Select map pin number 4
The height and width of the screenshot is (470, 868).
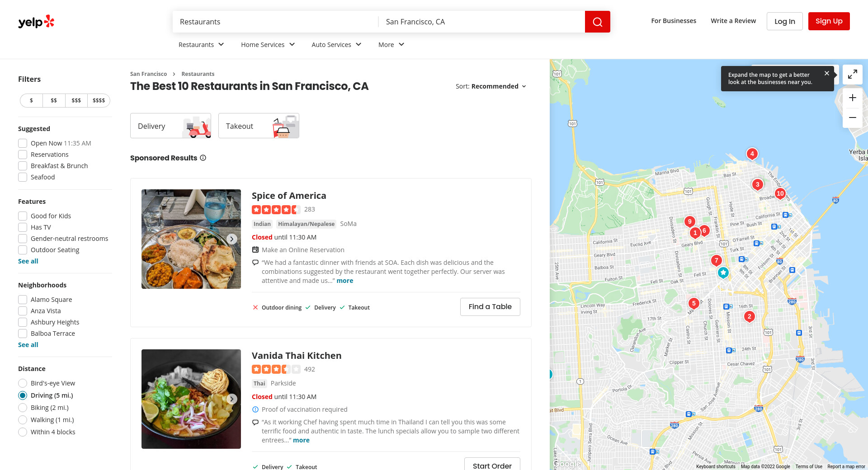(752, 154)
